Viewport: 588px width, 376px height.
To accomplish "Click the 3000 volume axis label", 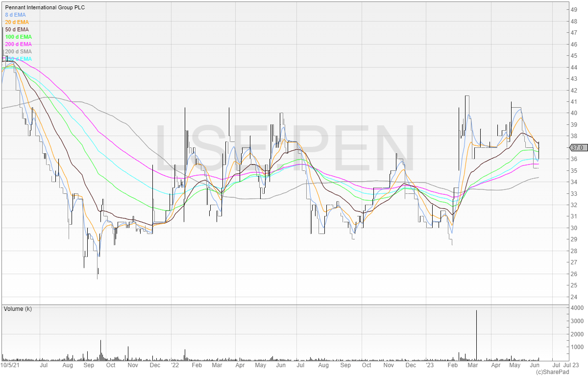I will (x=576, y=321).
